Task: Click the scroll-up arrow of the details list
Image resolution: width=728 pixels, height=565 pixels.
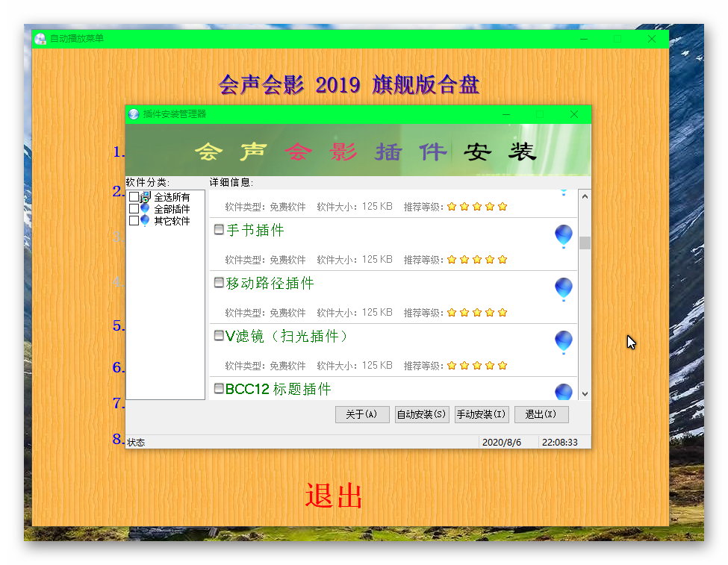Action: pos(585,196)
